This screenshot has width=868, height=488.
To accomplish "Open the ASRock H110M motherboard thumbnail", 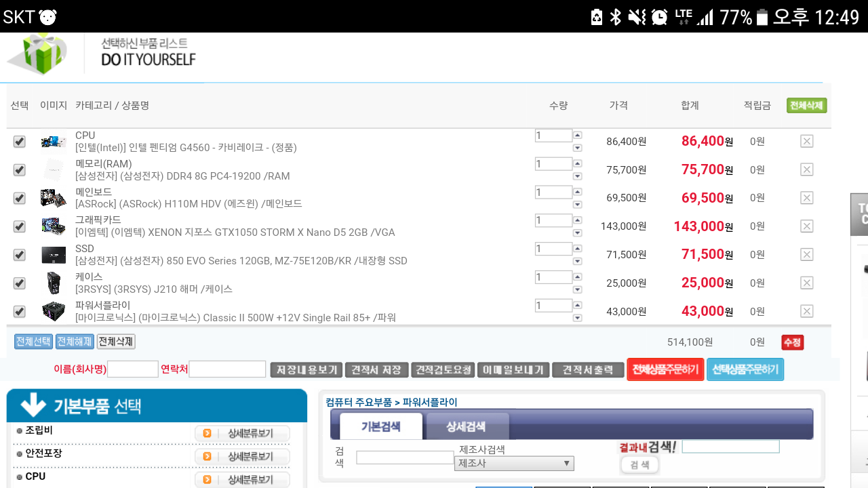I will point(54,198).
